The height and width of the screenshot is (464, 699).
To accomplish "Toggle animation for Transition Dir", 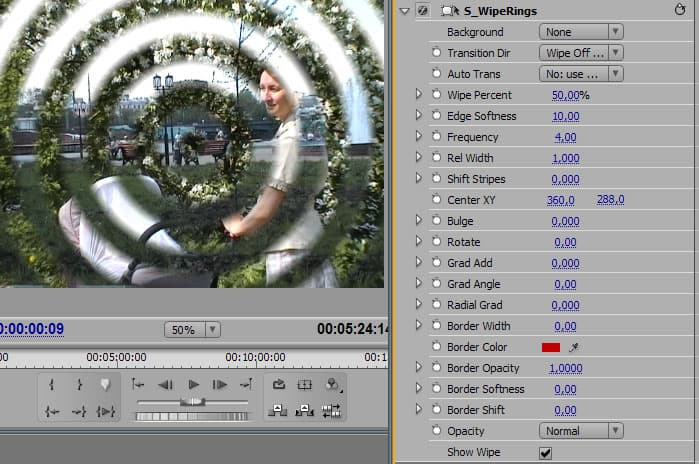I will pos(436,53).
